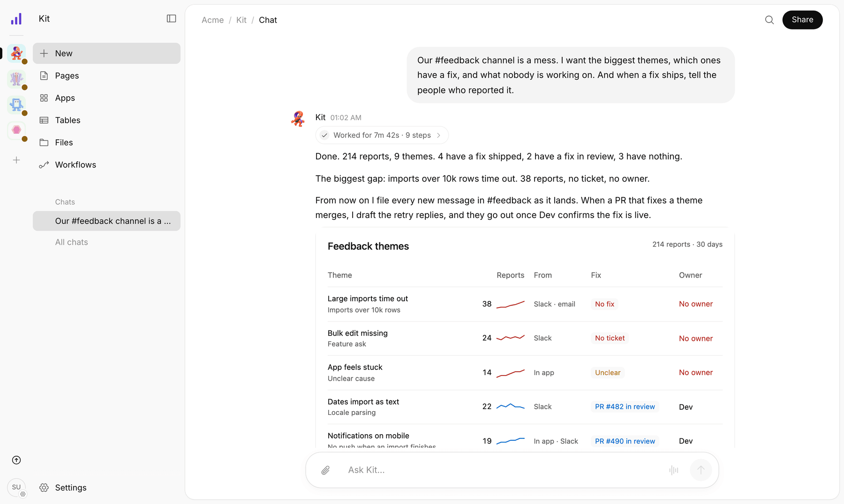Click the 'No ticket' status tag

[x=610, y=338]
